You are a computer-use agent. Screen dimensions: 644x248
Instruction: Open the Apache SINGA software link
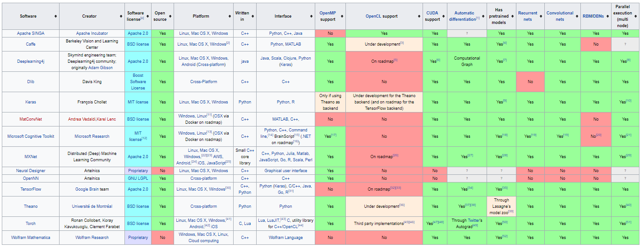point(31,33)
